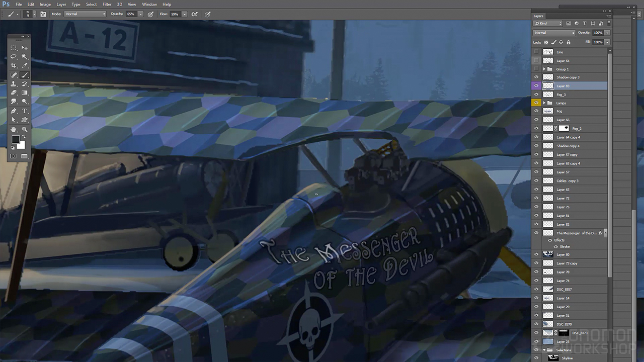This screenshot has height=362, width=644.
Task: Hide the Fog_3 layer
Action: pos(536,95)
